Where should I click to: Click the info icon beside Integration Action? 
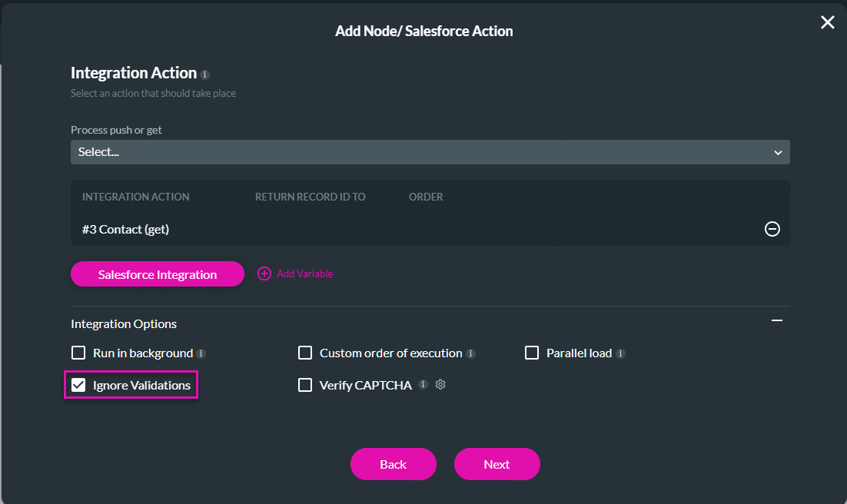(x=204, y=74)
